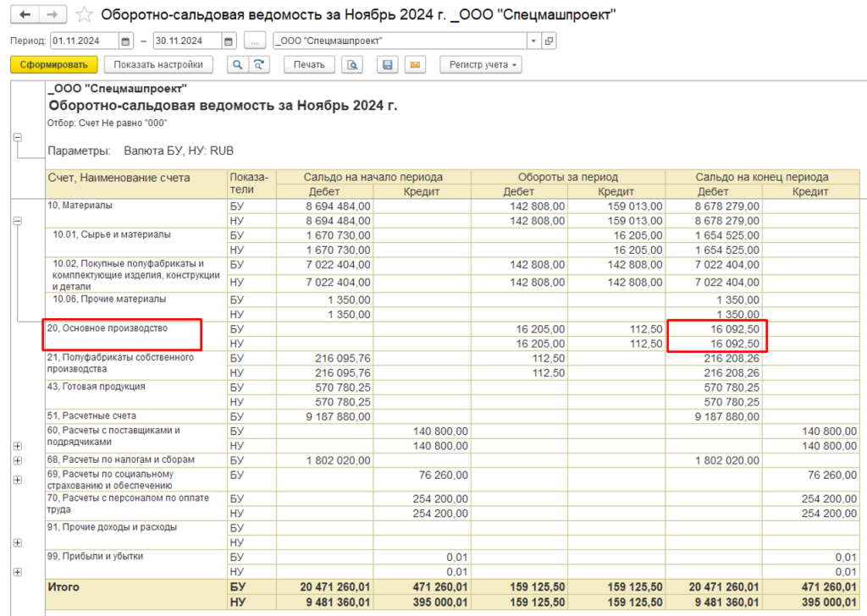
Task: Click the yellow Сформировать button
Action: coord(53,64)
